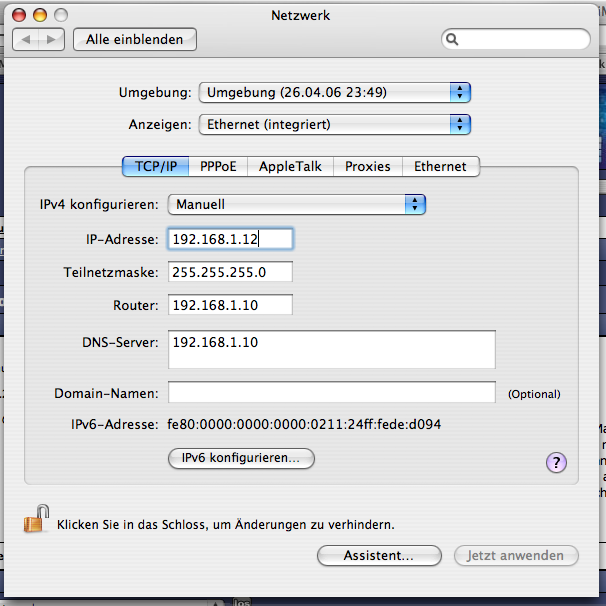This screenshot has height=606, width=606.
Task: Click the Jetzt anwenden button
Action: pos(516,556)
